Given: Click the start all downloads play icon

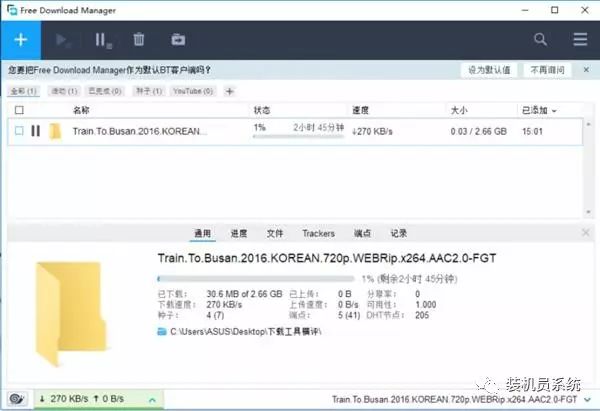Looking at the screenshot, I should (x=63, y=40).
